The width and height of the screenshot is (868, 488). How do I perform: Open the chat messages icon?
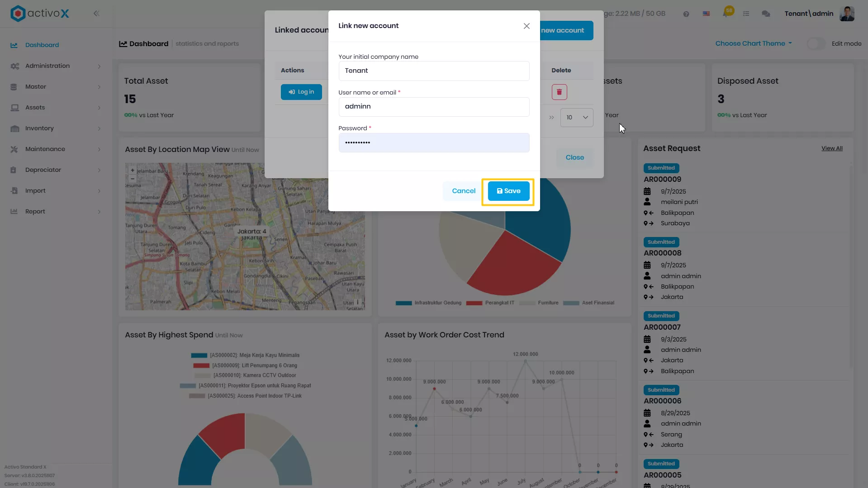point(766,14)
